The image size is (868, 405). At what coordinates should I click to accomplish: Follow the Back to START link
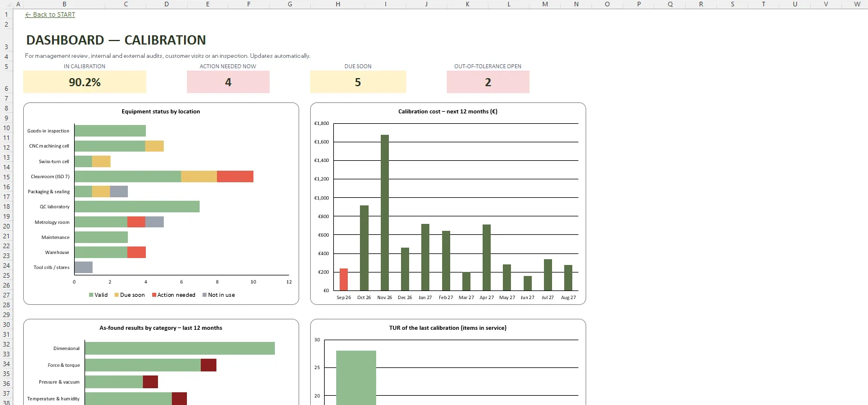(x=50, y=14)
